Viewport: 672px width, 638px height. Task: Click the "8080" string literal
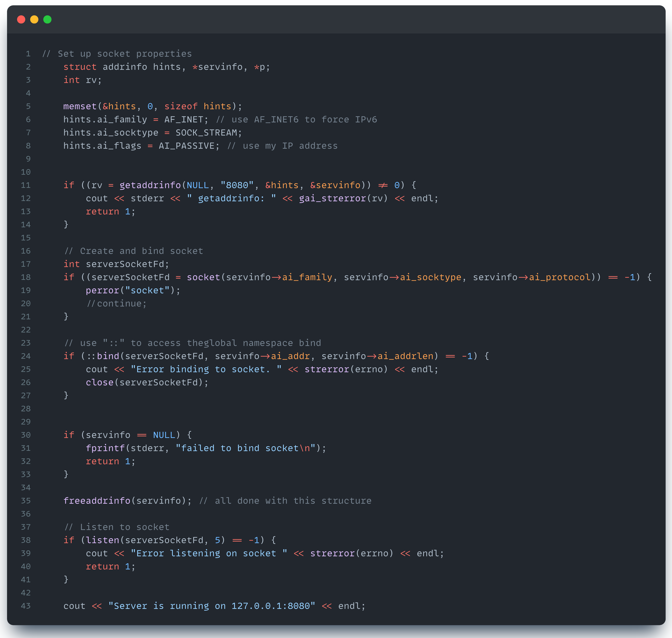[237, 185]
